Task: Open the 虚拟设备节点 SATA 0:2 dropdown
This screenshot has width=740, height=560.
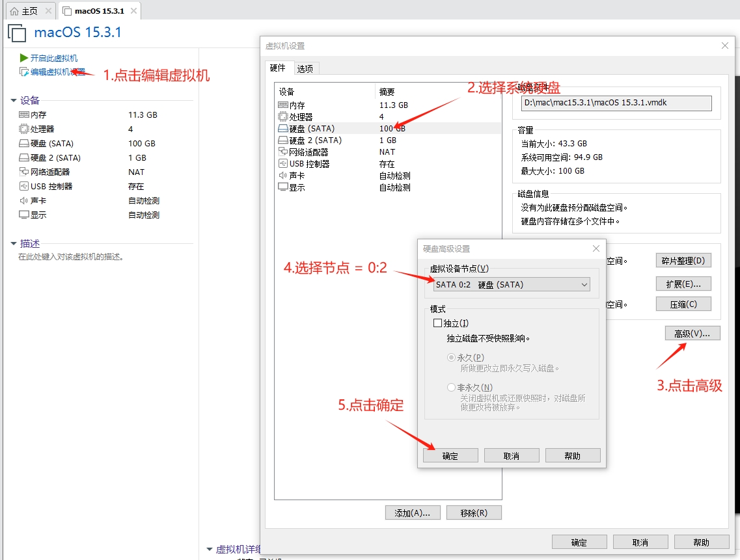Action: click(512, 284)
